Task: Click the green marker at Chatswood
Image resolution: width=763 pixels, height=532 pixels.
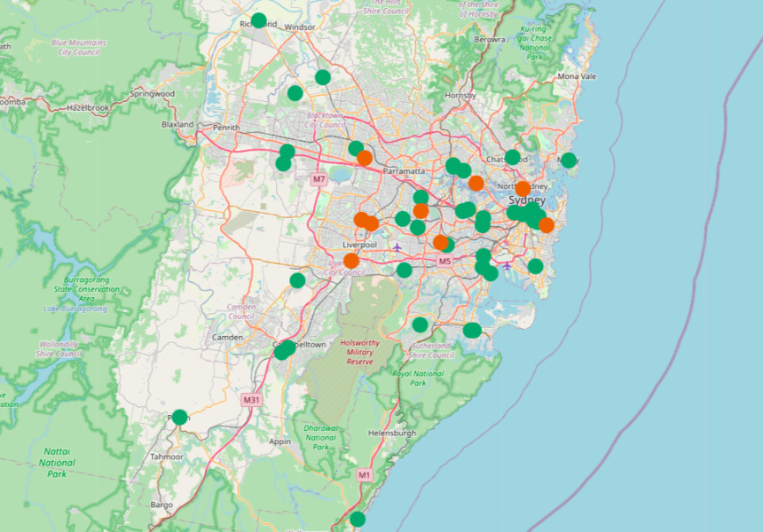Action: (x=512, y=157)
